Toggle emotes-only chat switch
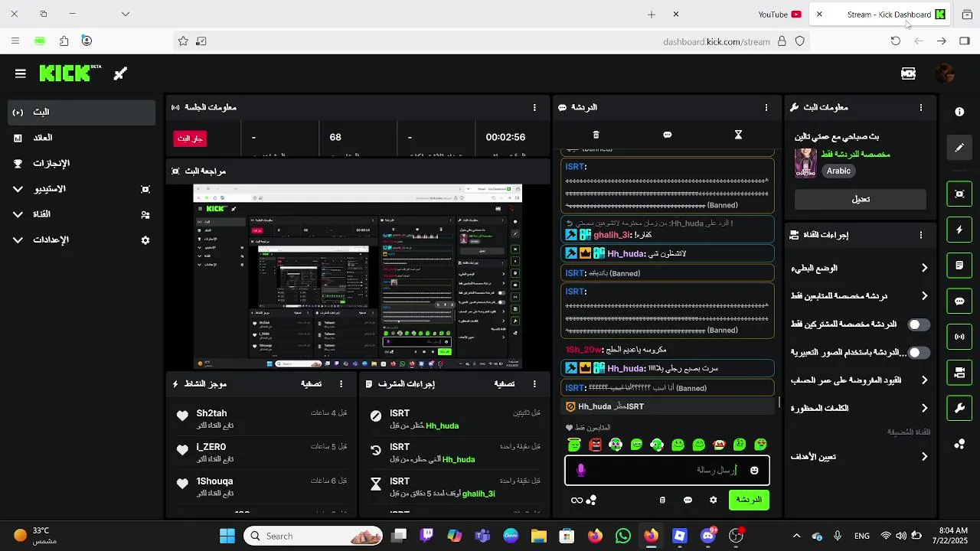Image resolution: width=980 pixels, height=551 pixels. point(919,353)
